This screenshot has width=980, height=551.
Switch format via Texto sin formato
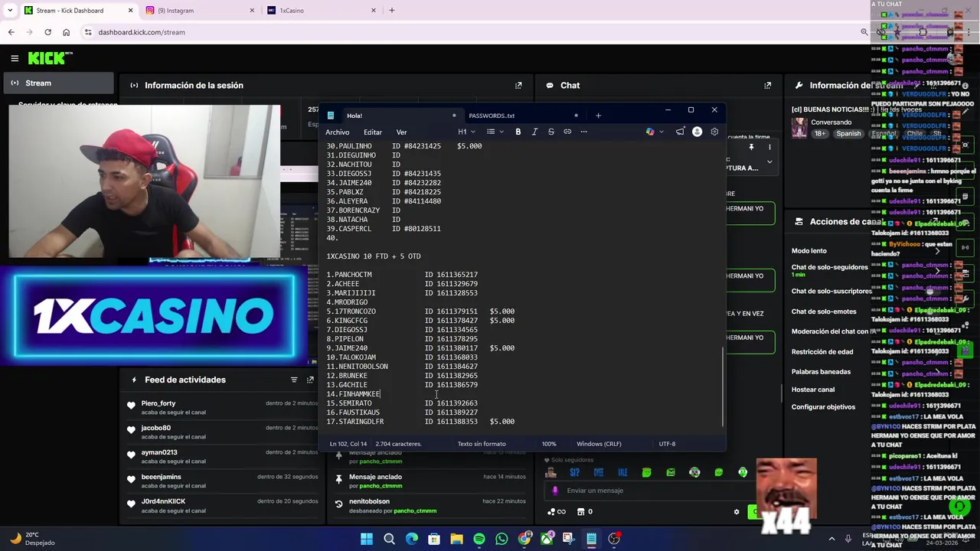click(482, 444)
